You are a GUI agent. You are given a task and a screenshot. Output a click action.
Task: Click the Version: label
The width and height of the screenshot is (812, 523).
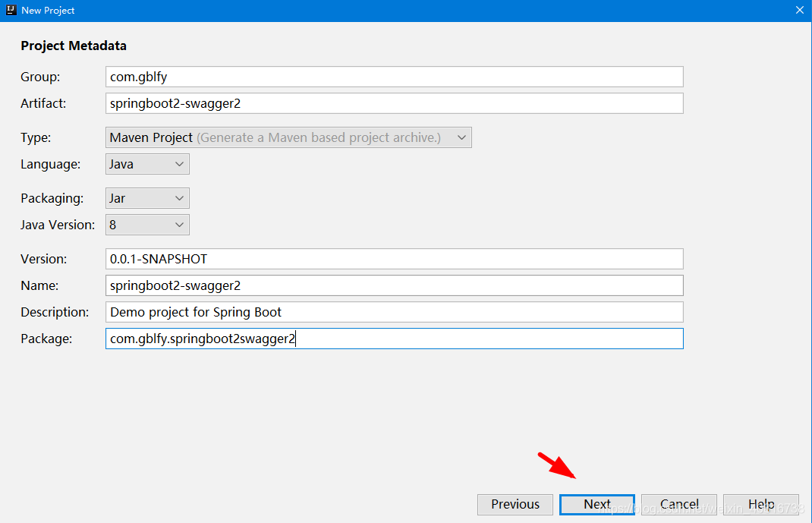coord(44,259)
